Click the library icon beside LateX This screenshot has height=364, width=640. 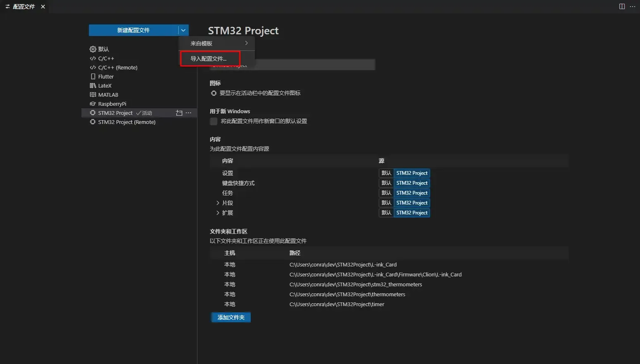pyautogui.click(x=93, y=86)
